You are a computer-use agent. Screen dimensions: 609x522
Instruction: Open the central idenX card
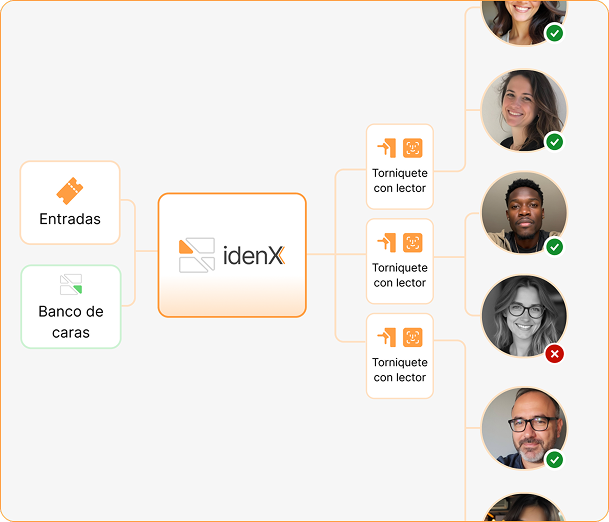click(232, 255)
